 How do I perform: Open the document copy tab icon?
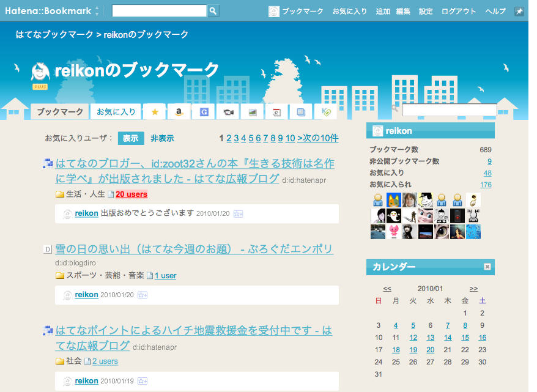[301, 112]
